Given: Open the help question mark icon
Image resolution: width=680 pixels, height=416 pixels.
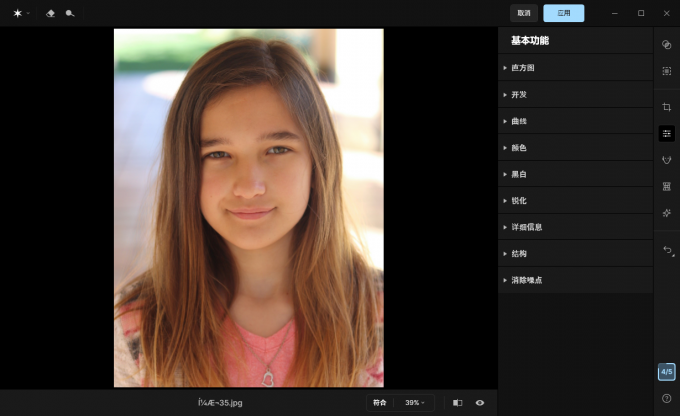Looking at the screenshot, I should point(667,398).
